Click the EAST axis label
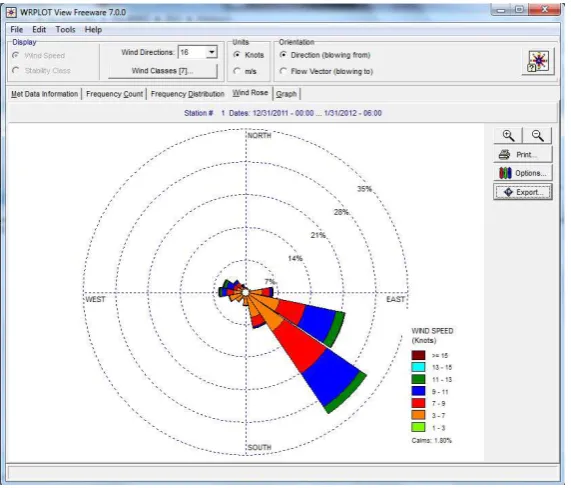 pyautogui.click(x=396, y=299)
